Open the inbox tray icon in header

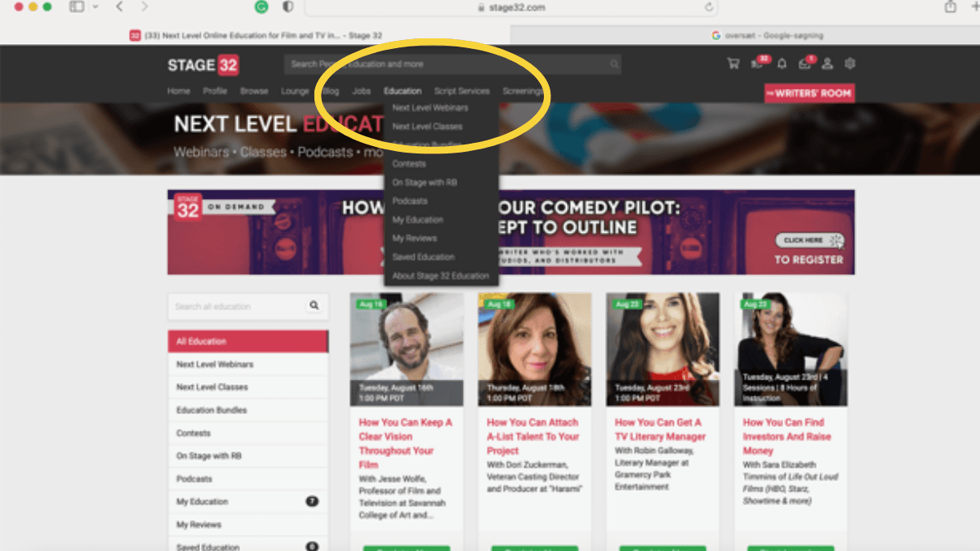805,63
